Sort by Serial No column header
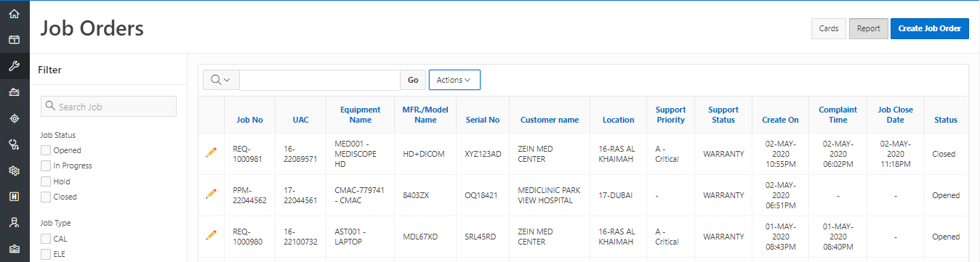The image size is (980, 262). [x=483, y=120]
